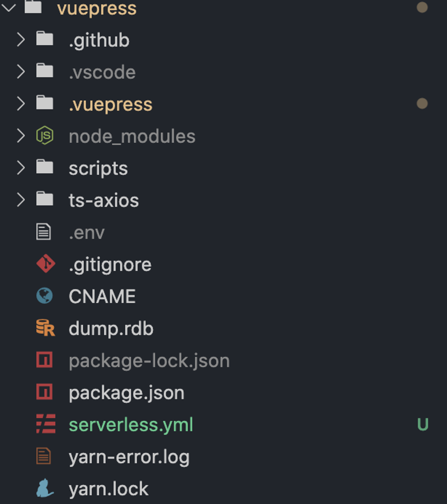Viewport: 447px width, 504px height.
Task: Select the serverless.yml file name
Action: 131,425
